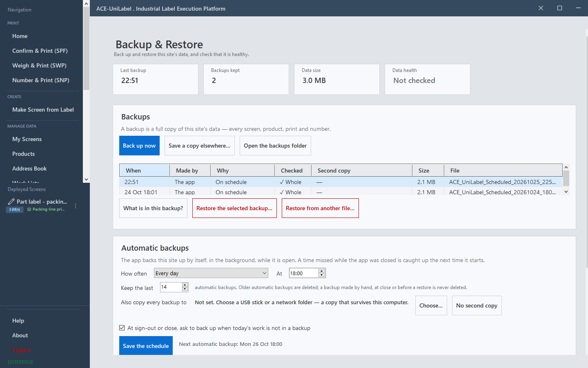
Task: Go to My Screens
Action: point(27,139)
